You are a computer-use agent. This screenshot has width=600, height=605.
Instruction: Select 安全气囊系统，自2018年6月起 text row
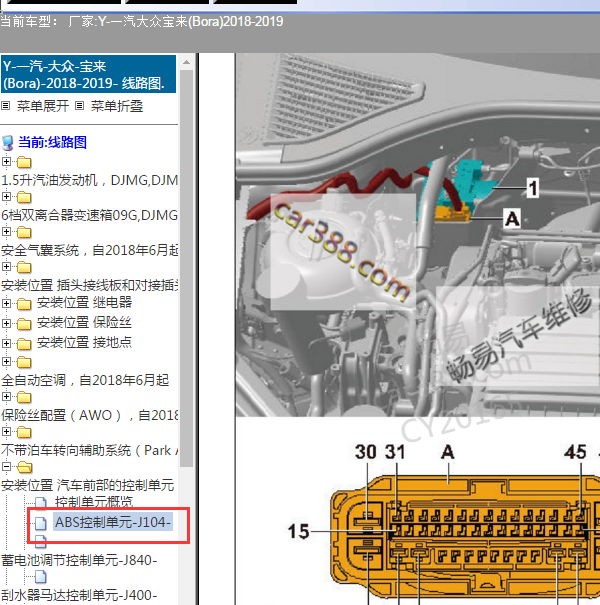point(90,250)
